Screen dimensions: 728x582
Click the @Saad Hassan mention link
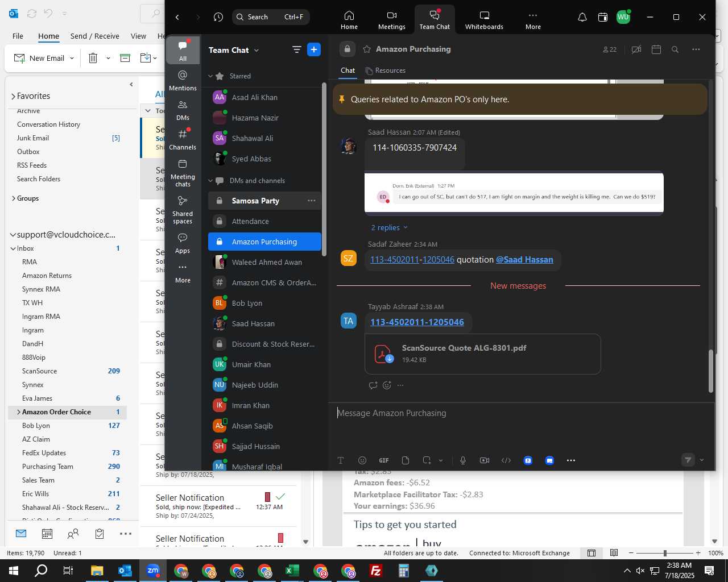tap(524, 260)
